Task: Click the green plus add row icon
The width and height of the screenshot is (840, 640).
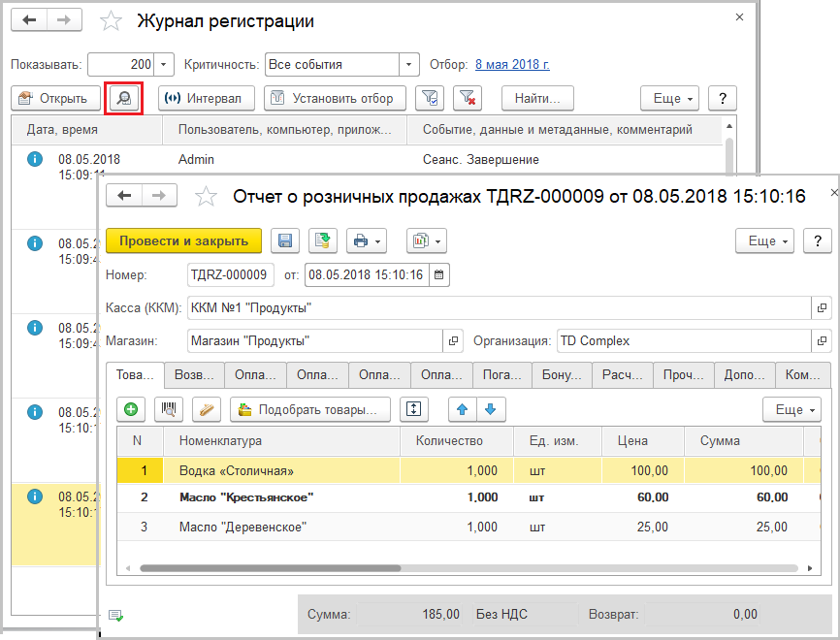Action: (x=131, y=409)
